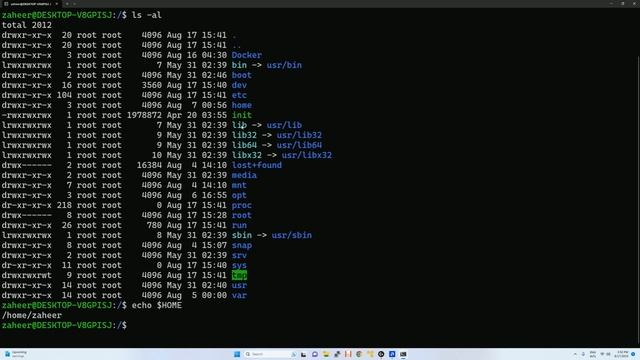
Task: Click the 'echo $HOME' command text
Action: pyautogui.click(x=157, y=305)
